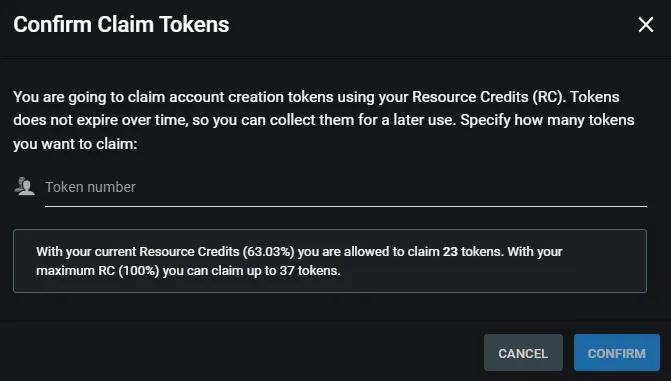Screen dimensions: 671x381
Task: Click the Token number placeholder text
Action: pos(90,187)
